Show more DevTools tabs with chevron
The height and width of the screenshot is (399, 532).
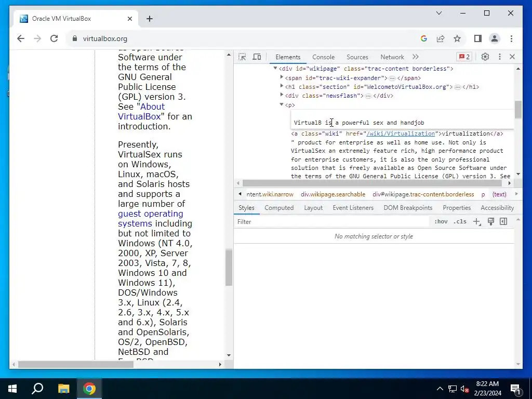coord(416,57)
